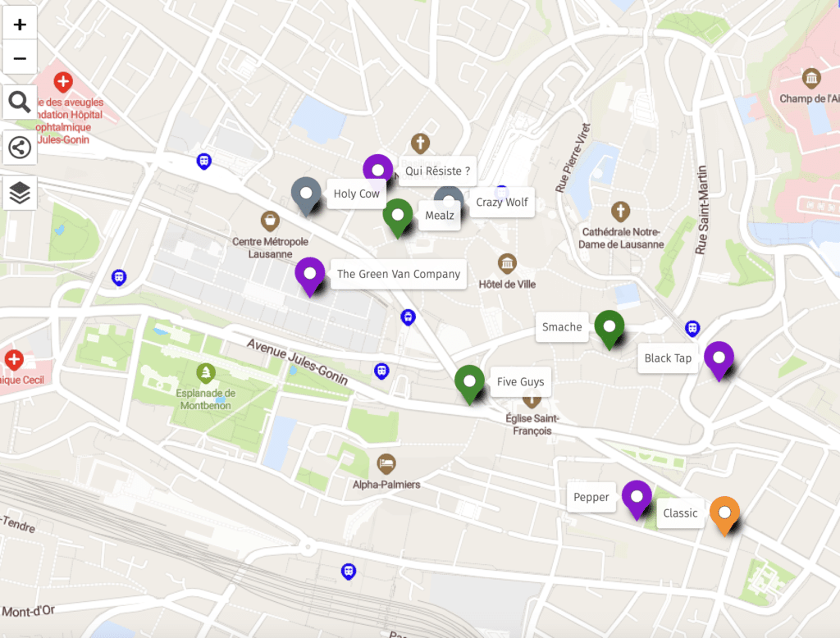Click the Cathédrale Notre-Dame church icon

pyautogui.click(x=620, y=211)
